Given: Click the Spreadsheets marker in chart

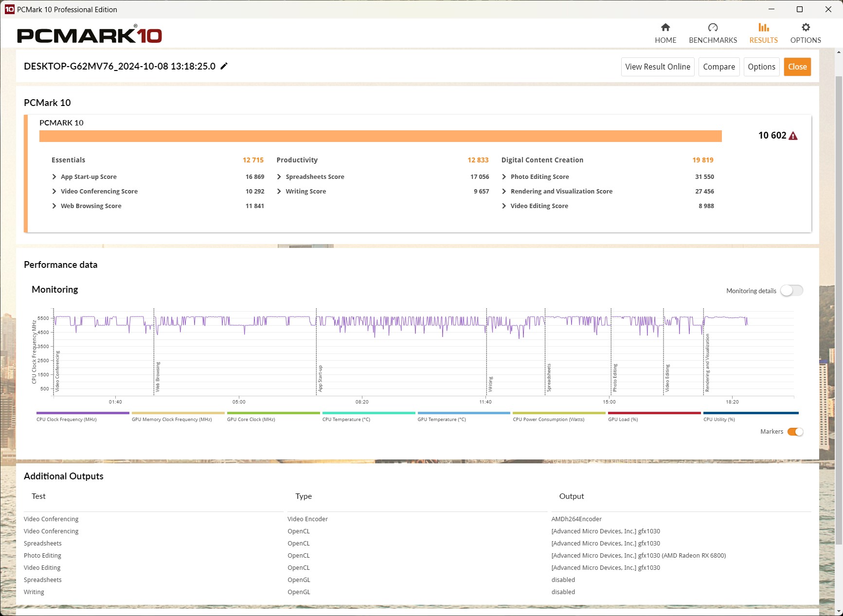Looking at the screenshot, I should (x=549, y=377).
